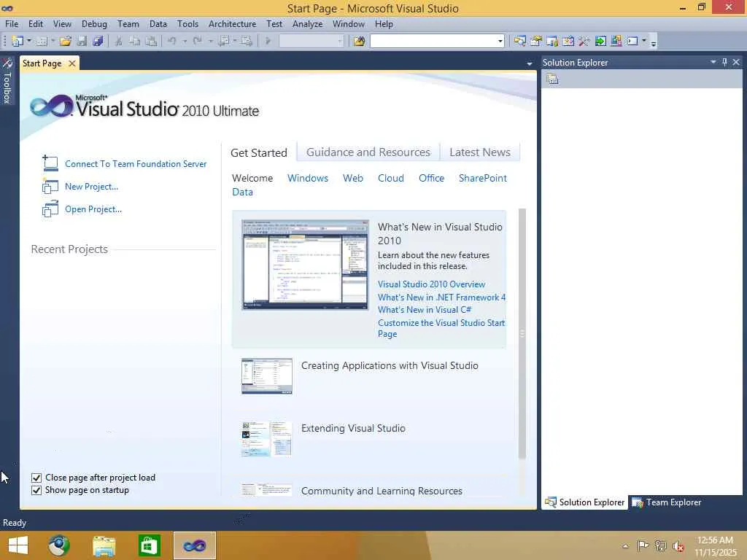Uncheck Show page on startup
This screenshot has height=560, width=747.
pos(36,490)
